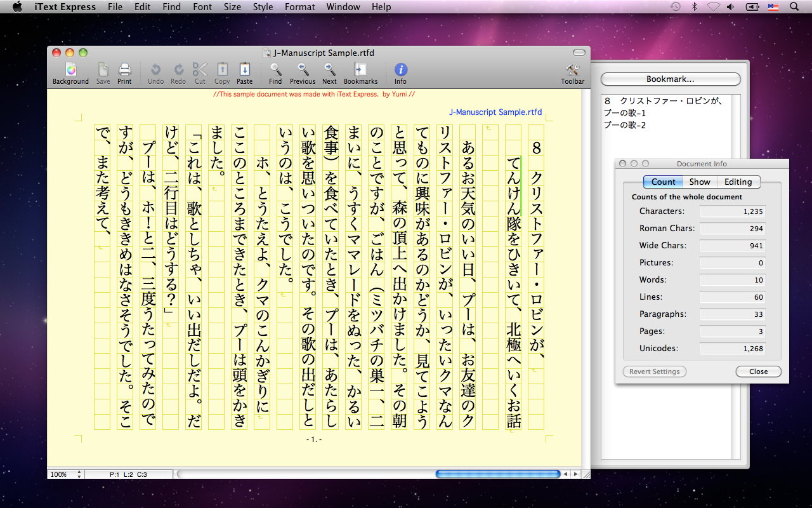Click the Toolbar customize icon

click(572, 70)
